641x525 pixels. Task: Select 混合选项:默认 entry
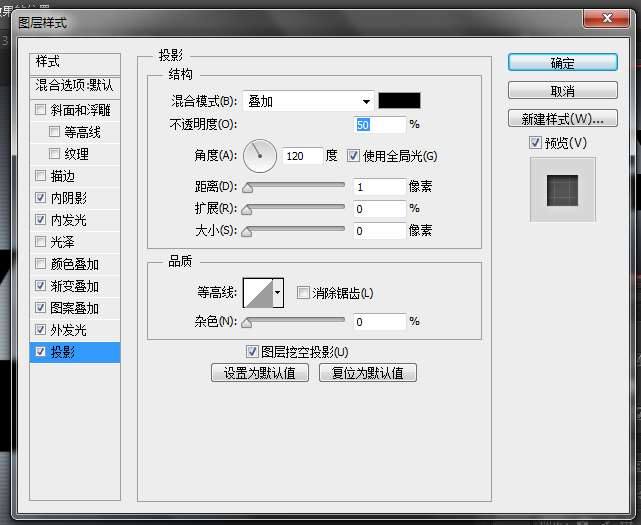[75, 86]
